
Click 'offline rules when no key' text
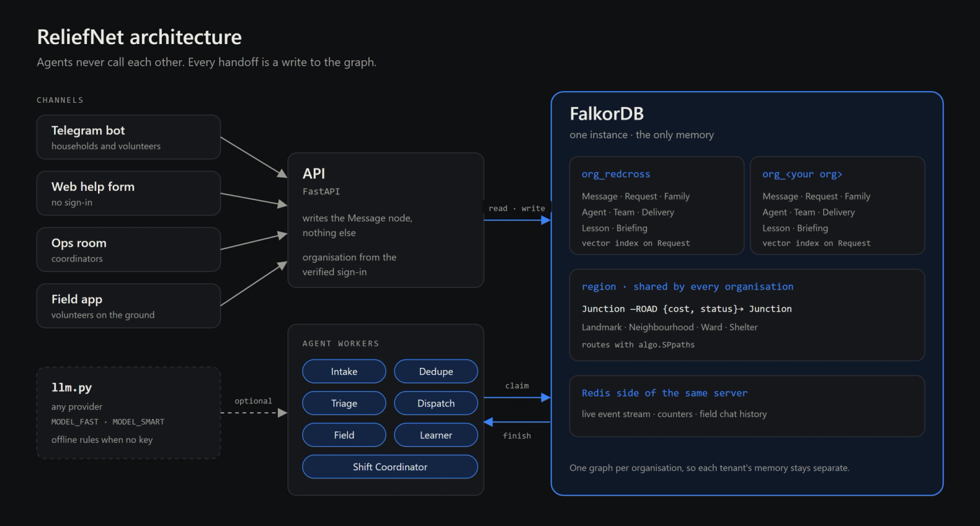point(102,439)
